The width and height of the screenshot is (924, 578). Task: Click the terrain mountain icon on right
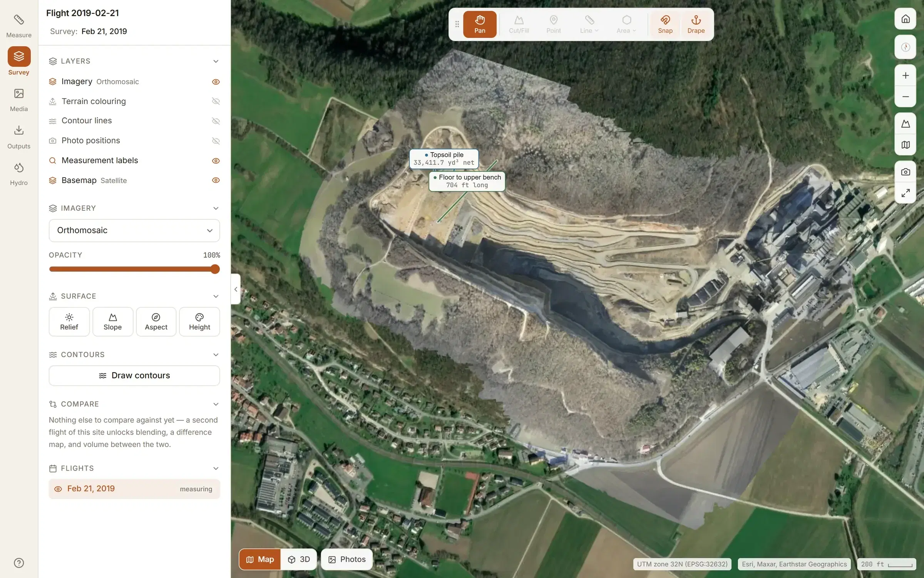click(906, 124)
